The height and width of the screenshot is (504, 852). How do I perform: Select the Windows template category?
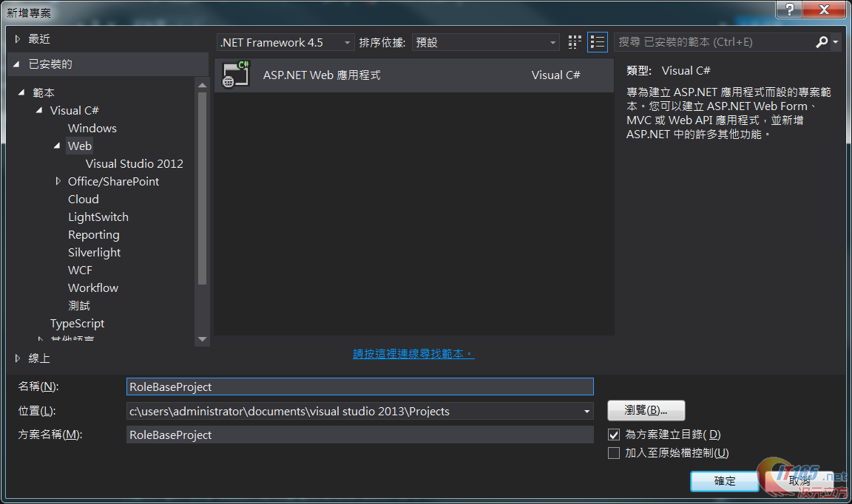click(92, 128)
